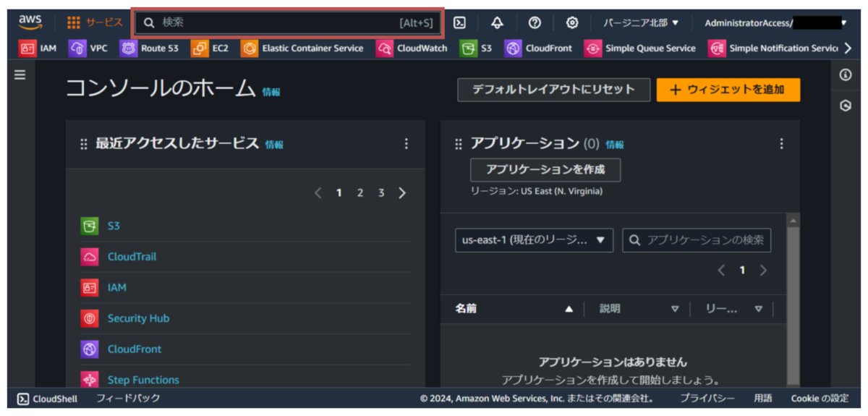This screenshot has width=868, height=416.
Task: Sort applications by リー... region column
Action: 733,309
